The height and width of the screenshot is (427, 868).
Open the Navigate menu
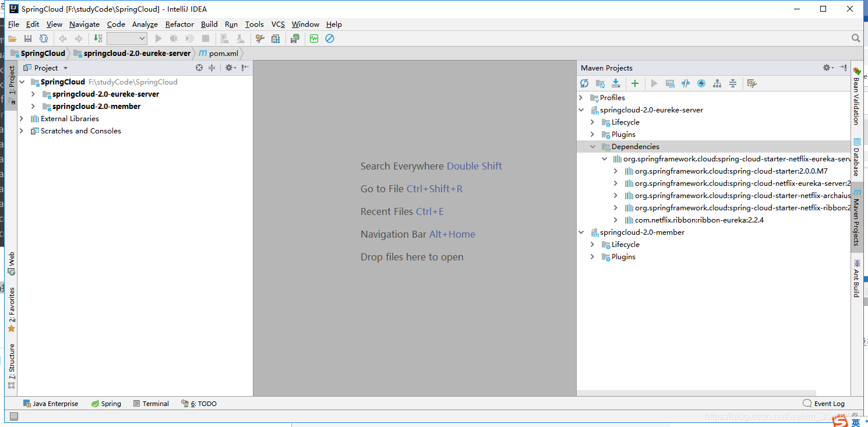(x=84, y=24)
